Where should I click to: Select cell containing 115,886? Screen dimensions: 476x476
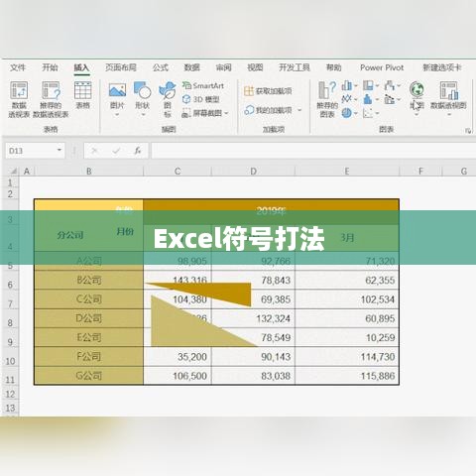[347, 376]
